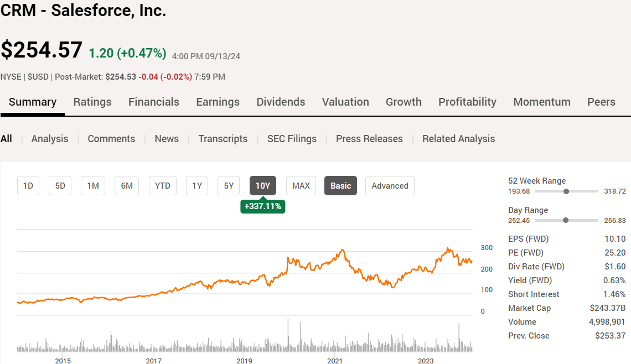Select the YTD chart range
This screenshot has width=631, height=364.
(163, 186)
